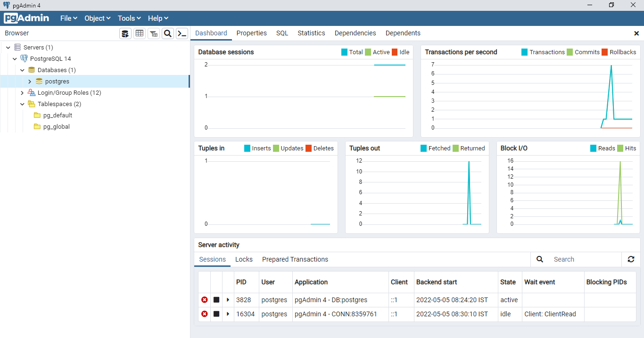Open the Tools menu
The image size is (644, 338).
[129, 18]
